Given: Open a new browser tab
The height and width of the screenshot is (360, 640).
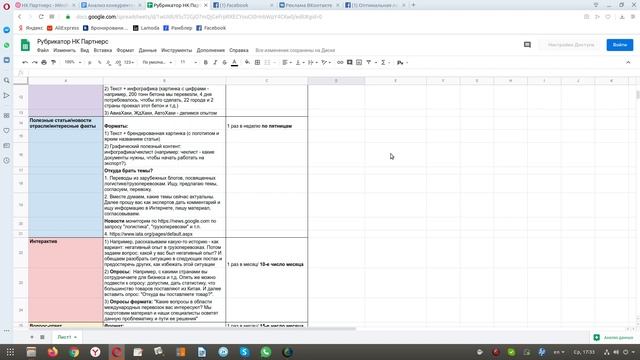Looking at the screenshot, I should coord(413,5).
